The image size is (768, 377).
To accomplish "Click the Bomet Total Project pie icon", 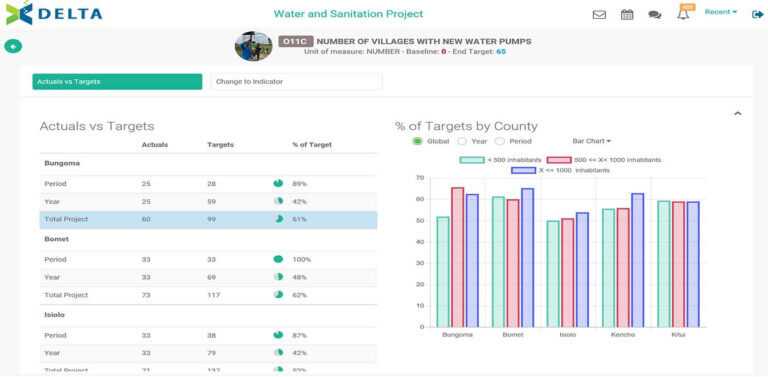I will click(x=278, y=295).
